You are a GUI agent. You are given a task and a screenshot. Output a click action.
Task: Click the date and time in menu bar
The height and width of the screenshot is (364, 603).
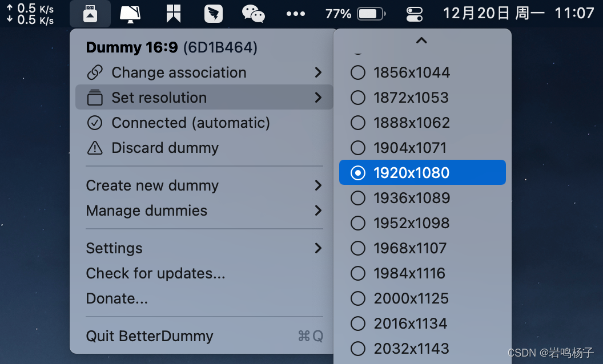[x=518, y=14]
